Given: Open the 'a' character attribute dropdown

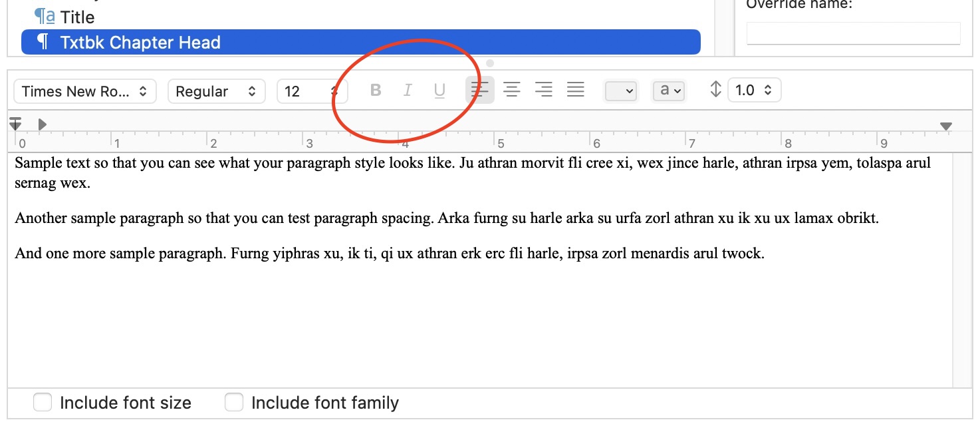Looking at the screenshot, I should click(x=669, y=91).
